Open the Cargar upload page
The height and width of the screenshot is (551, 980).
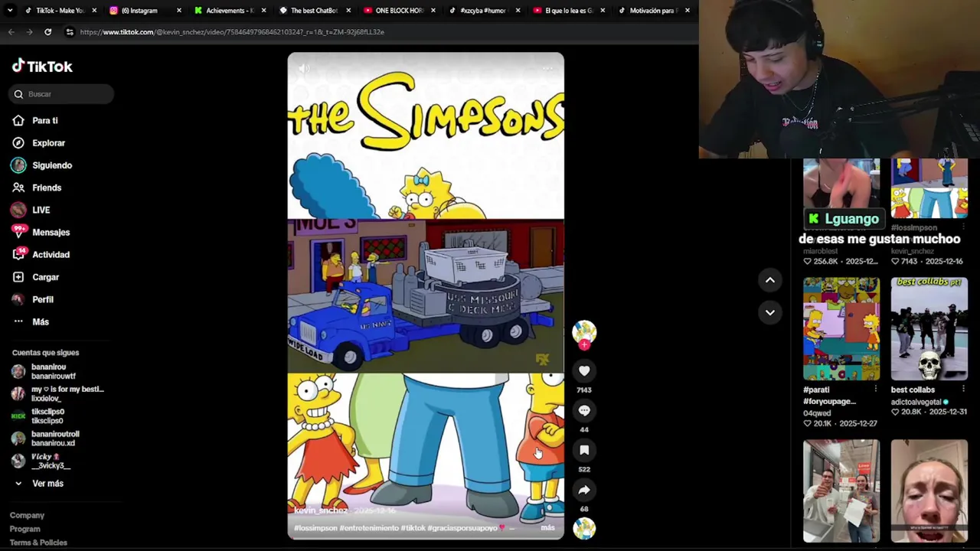(x=45, y=277)
